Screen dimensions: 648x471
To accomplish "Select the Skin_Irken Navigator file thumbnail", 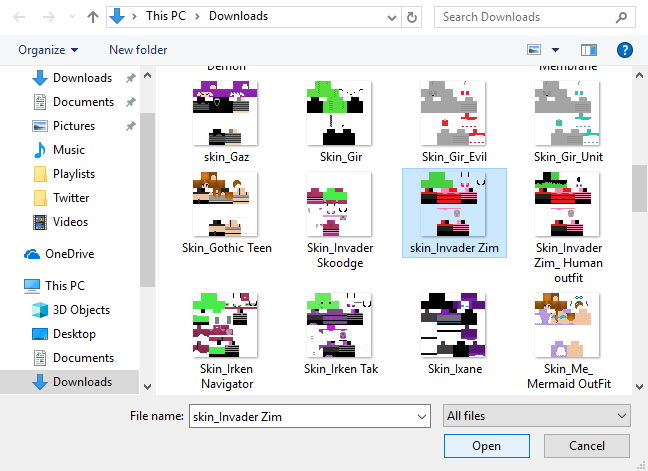I will [225, 325].
